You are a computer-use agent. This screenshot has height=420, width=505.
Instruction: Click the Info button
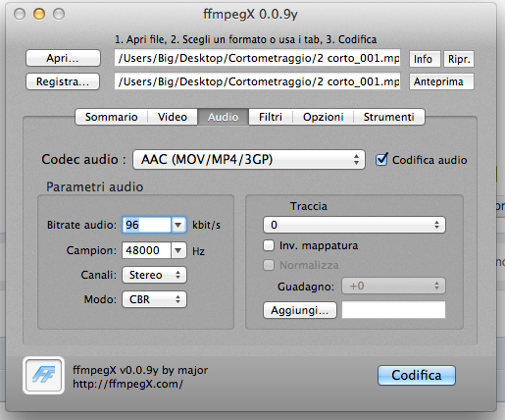point(425,59)
